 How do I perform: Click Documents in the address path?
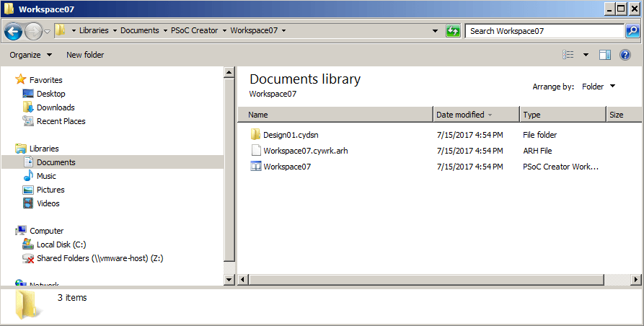140,30
